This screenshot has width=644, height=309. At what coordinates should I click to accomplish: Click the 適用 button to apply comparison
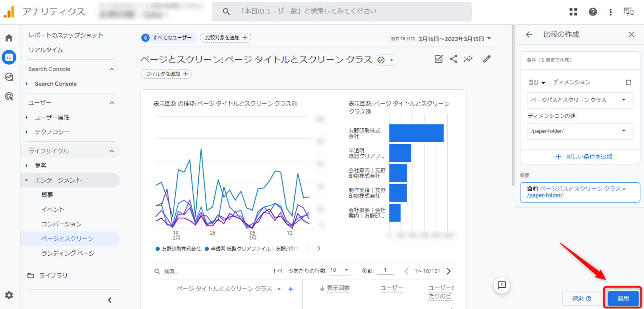(x=623, y=298)
